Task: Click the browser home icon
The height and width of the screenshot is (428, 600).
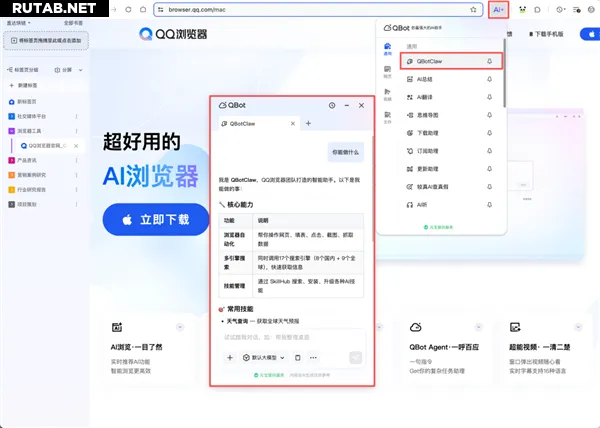Action: point(142,9)
